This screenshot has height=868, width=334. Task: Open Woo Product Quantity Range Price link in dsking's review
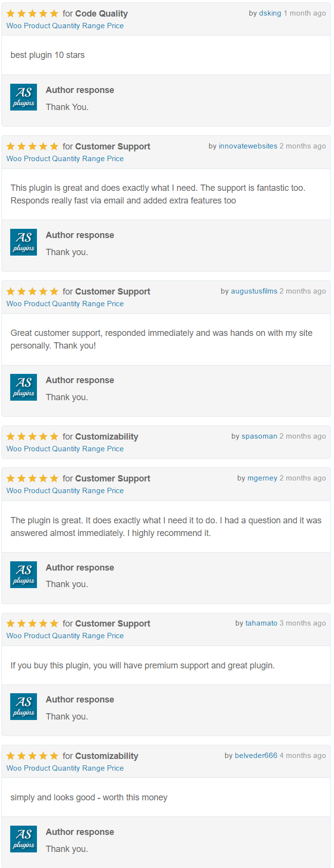65,26
